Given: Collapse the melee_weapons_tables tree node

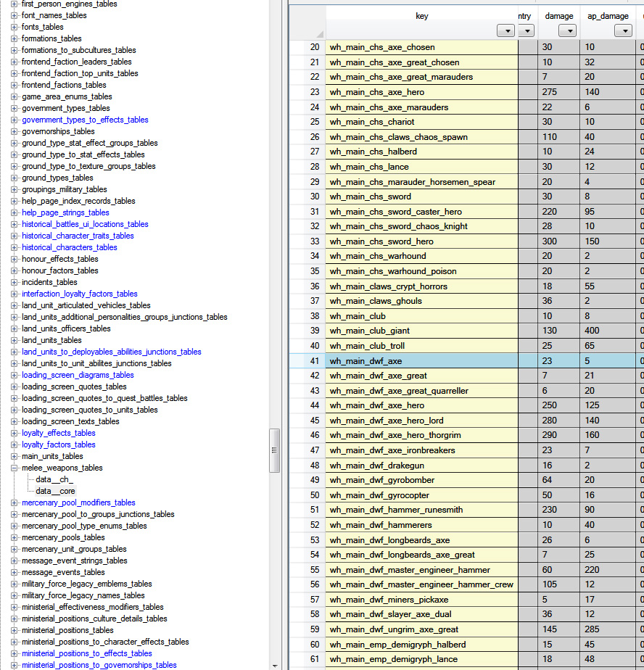Looking at the screenshot, I should (x=14, y=468).
